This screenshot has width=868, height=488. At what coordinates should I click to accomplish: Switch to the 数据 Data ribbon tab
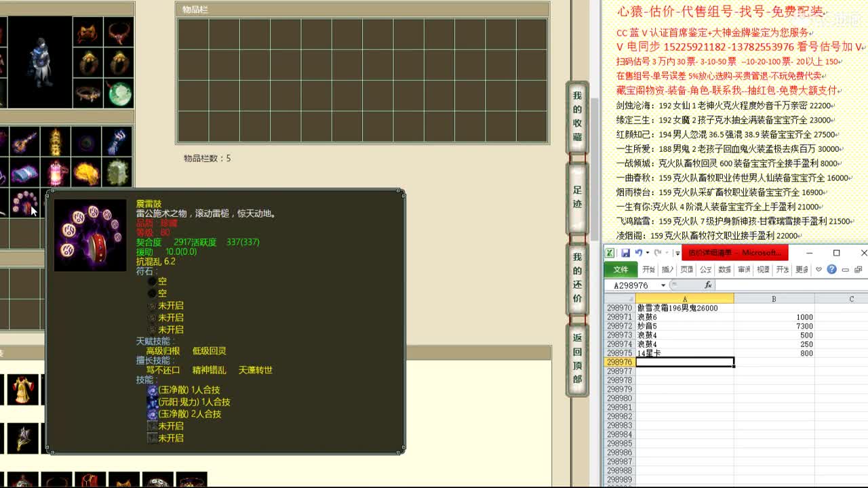coord(724,270)
